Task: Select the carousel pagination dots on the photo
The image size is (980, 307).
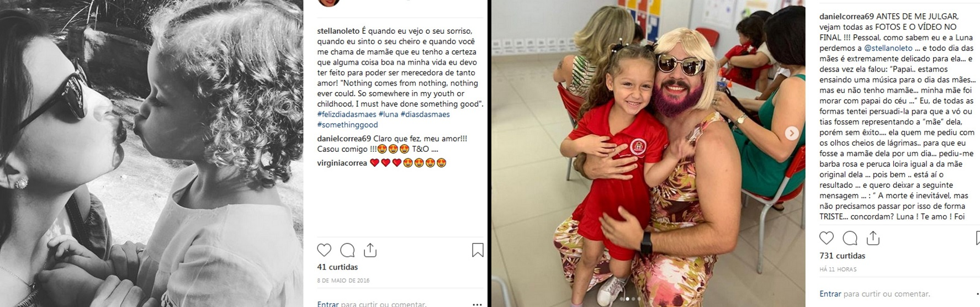Action: click(x=629, y=299)
